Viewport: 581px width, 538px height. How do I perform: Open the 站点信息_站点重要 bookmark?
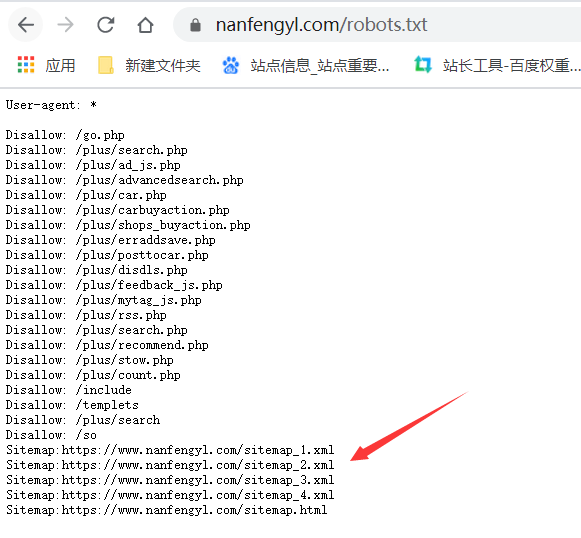tap(320, 66)
